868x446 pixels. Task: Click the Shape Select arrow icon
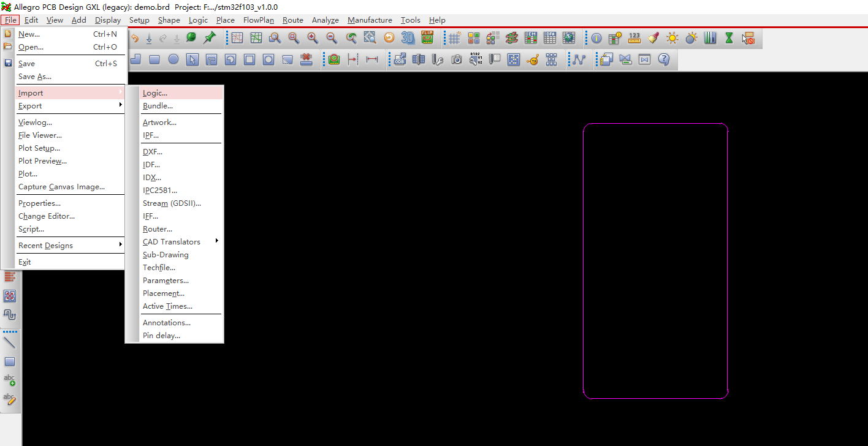pos(192,59)
